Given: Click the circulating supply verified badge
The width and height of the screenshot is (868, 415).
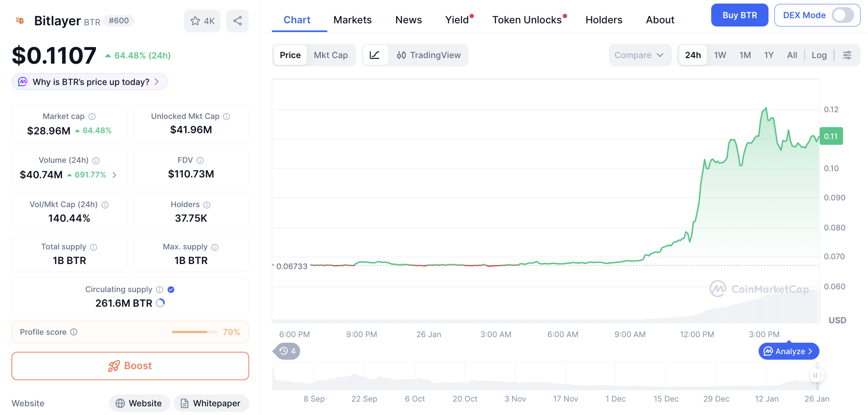Looking at the screenshot, I should (171, 290).
